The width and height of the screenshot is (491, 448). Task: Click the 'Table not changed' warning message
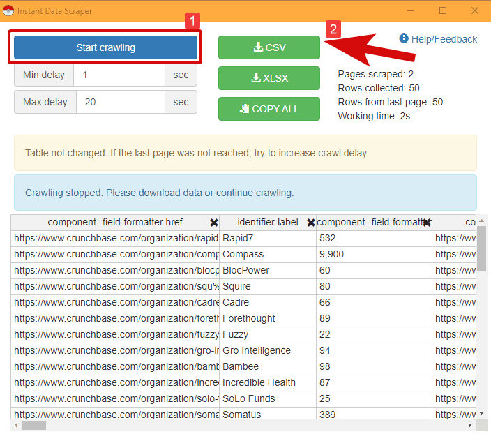pyautogui.click(x=245, y=153)
